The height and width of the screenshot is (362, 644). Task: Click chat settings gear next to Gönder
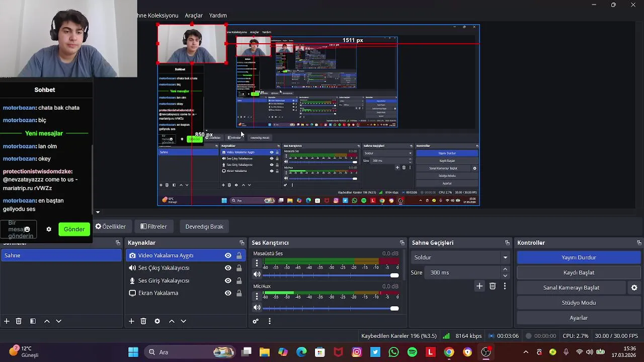pos(49,229)
